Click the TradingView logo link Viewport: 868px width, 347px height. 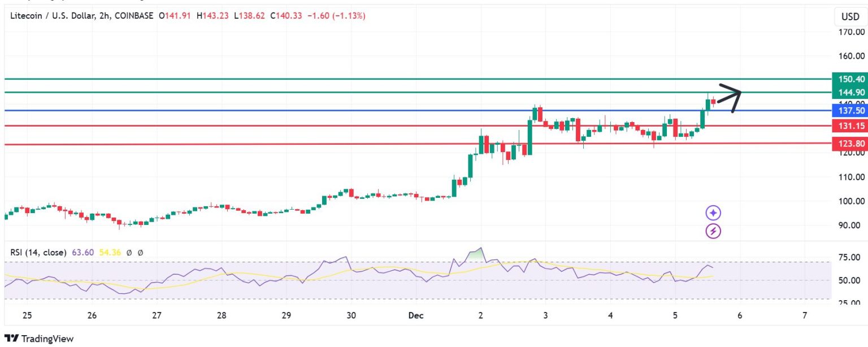39,339
